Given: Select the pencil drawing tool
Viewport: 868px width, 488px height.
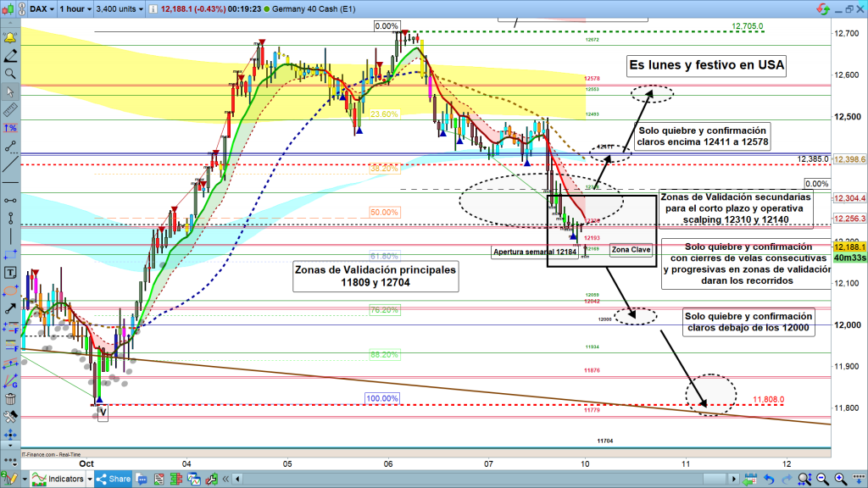Looking at the screenshot, I should pos(9,56).
